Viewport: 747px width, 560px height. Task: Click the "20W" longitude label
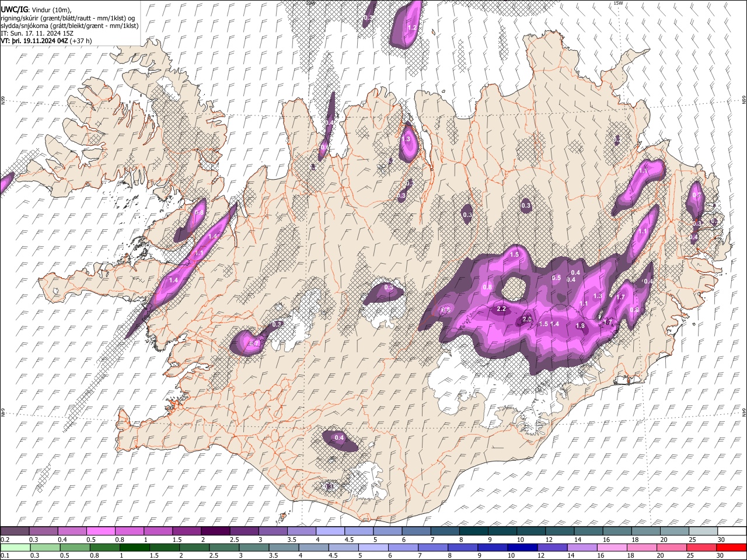click(x=310, y=3)
